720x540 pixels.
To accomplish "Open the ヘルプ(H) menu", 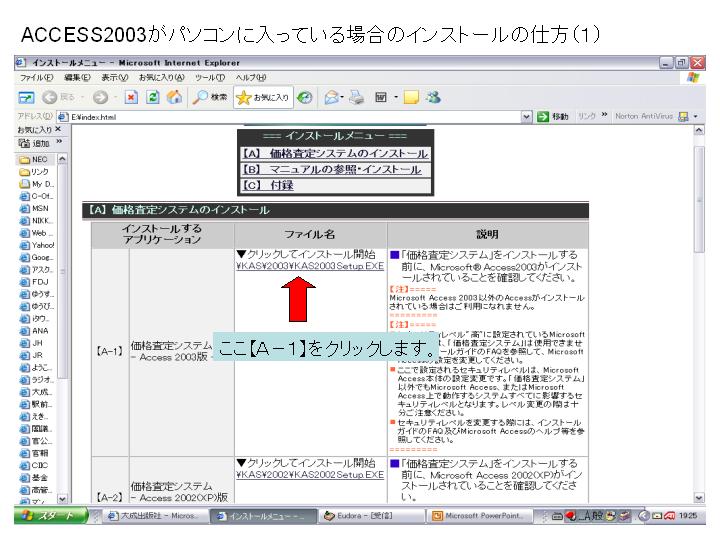I will coord(251,78).
